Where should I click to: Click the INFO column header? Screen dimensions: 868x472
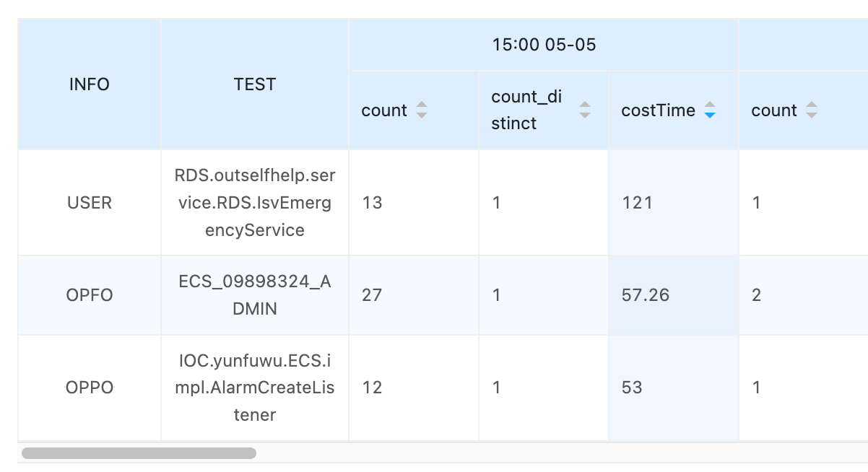click(90, 84)
